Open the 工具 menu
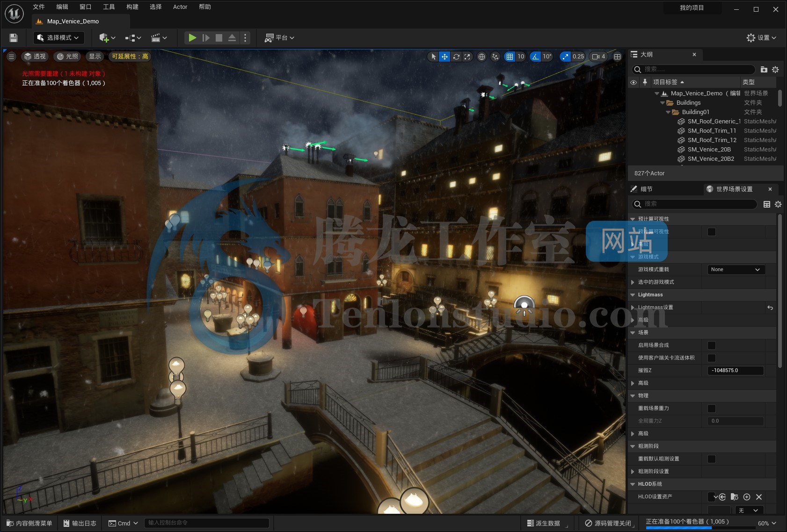Image resolution: width=787 pixels, height=532 pixels. (x=109, y=7)
